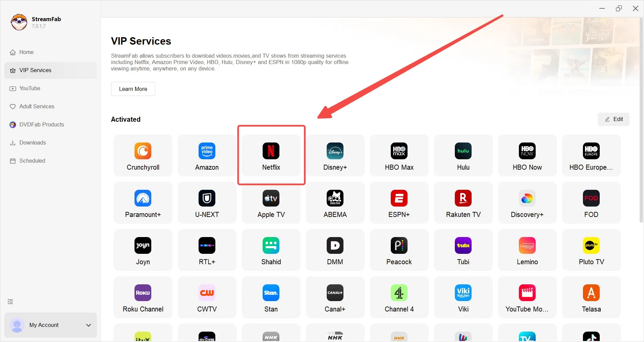Open the Apple TV tile
Screen dimensions: 644x342
(271, 203)
